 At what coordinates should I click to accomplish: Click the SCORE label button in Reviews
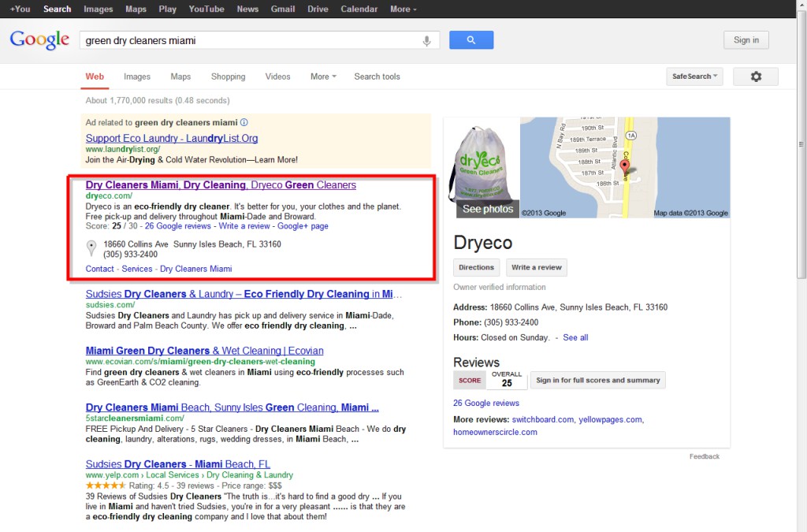(470, 380)
